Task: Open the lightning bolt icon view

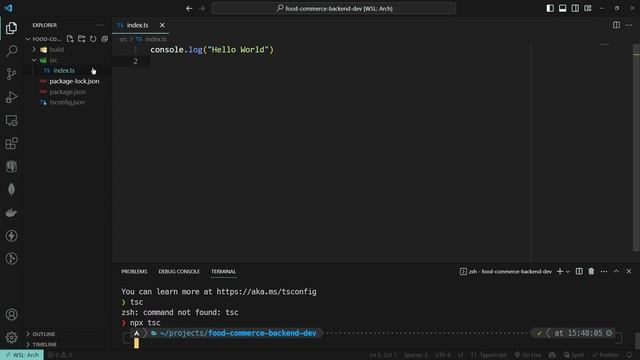Action: point(11,236)
